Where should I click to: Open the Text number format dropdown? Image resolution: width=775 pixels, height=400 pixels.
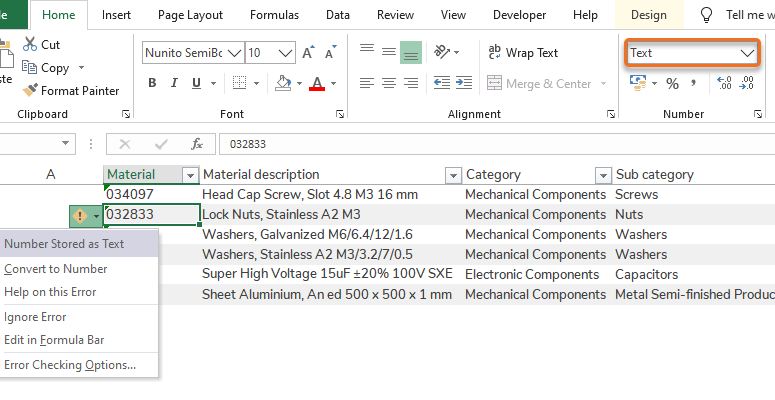click(747, 53)
